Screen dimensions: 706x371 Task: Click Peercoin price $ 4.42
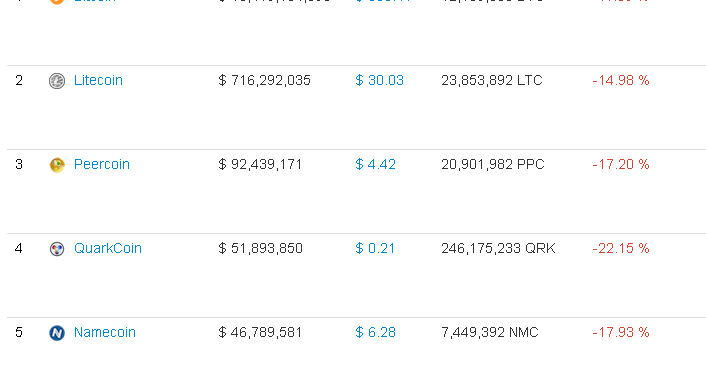[x=376, y=164]
